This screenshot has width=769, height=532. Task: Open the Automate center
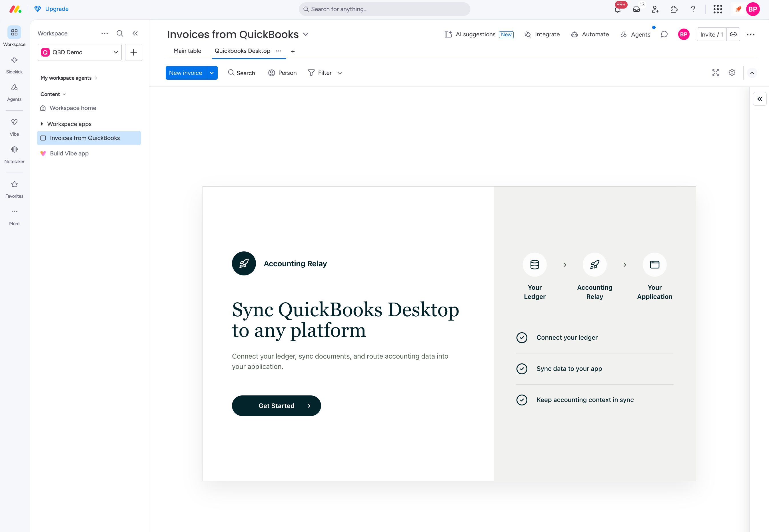click(590, 34)
